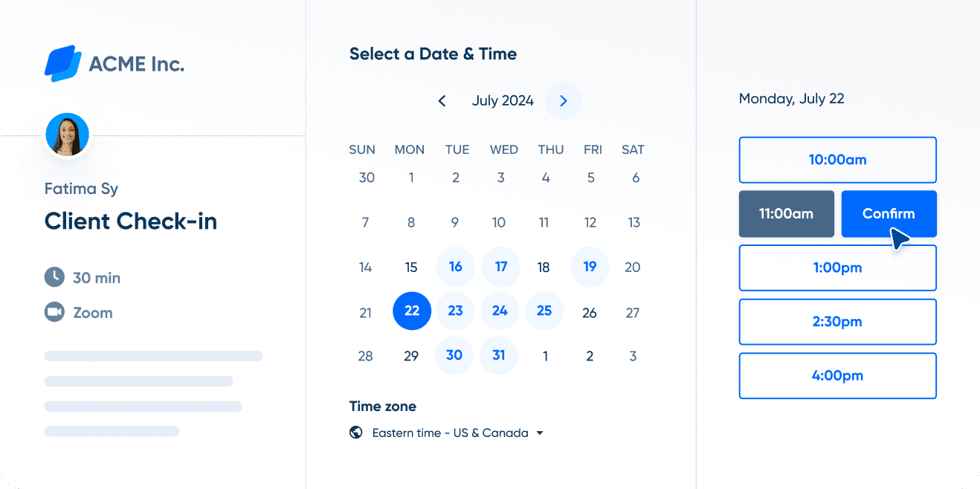Select July 19 on the calendar
Viewport: 980px width, 489px height.
pyautogui.click(x=590, y=267)
